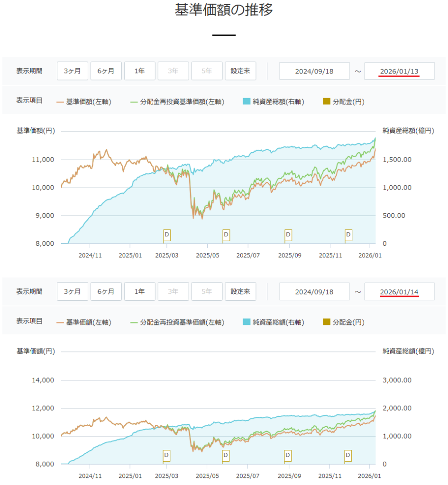Select 3ヶ月 period in upper chart
448x485 pixels.
pos(73,71)
